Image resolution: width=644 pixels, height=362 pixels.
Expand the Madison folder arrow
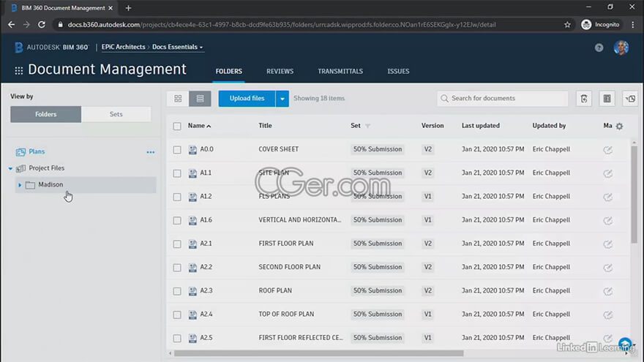[19, 185]
